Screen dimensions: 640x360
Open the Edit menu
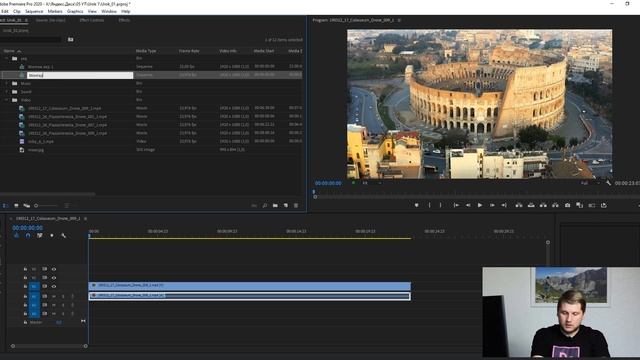pyautogui.click(x=5, y=11)
